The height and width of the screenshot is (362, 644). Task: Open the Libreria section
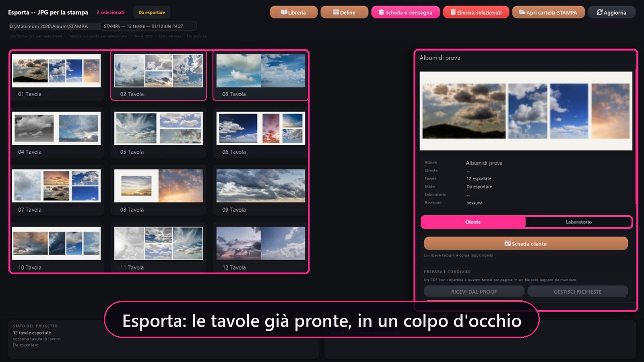click(x=293, y=12)
